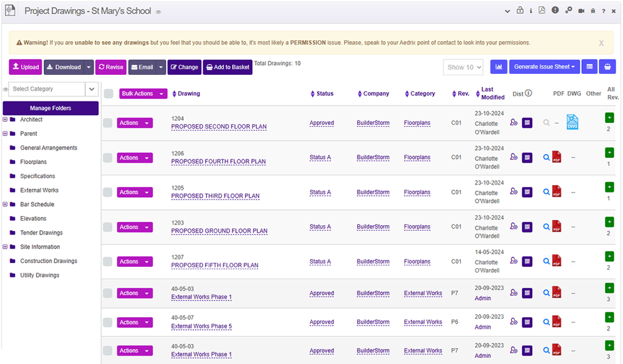623x364 pixels.
Task: Toggle the select-all checkbox in table header
Action: click(x=109, y=94)
